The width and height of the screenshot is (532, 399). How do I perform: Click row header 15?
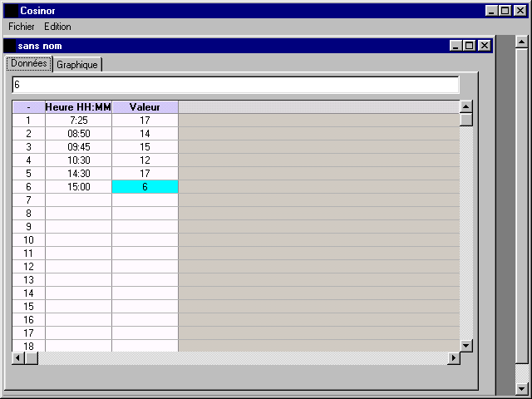[28, 307]
